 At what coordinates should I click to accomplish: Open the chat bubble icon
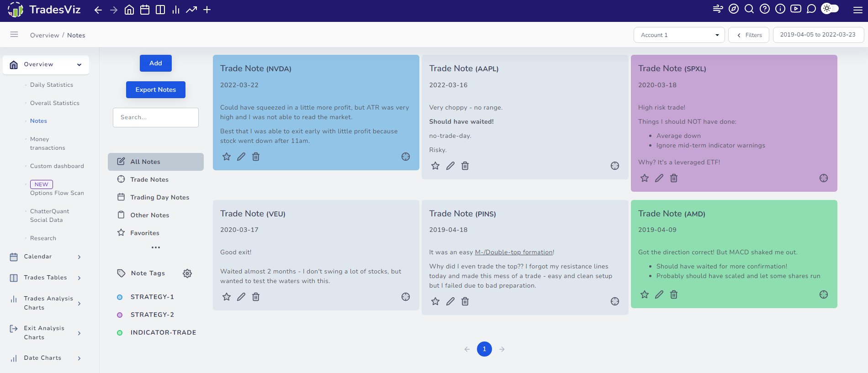(x=811, y=9)
